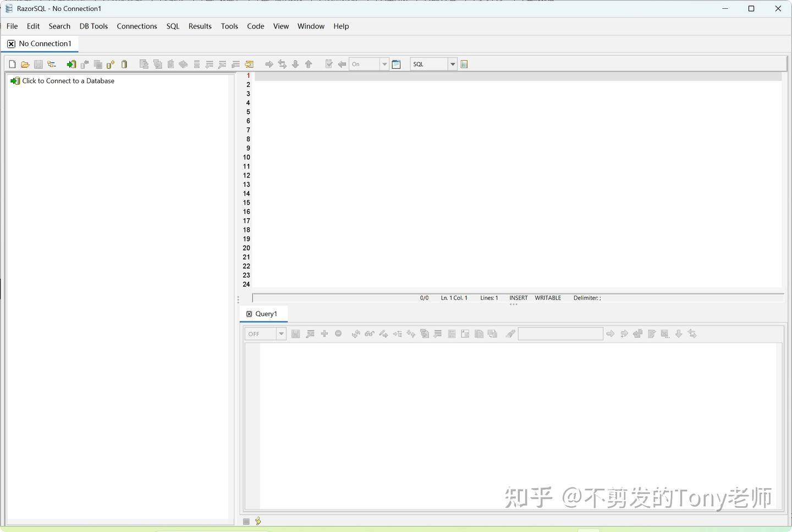Click the blue window icon beside On dropdown
792x532 pixels.
click(x=396, y=64)
